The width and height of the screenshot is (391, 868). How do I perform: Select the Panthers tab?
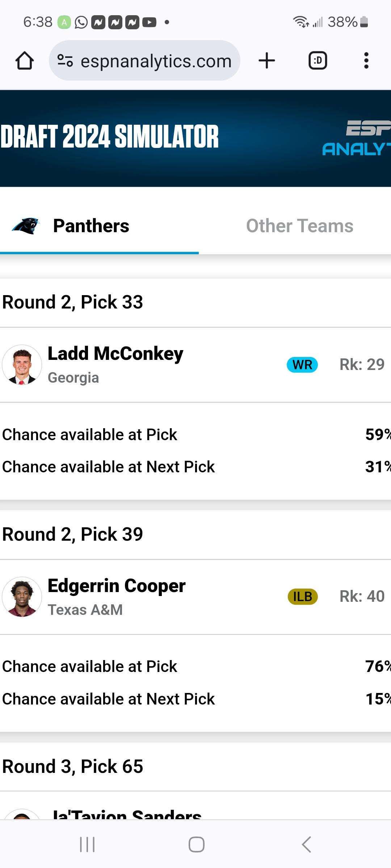(99, 226)
